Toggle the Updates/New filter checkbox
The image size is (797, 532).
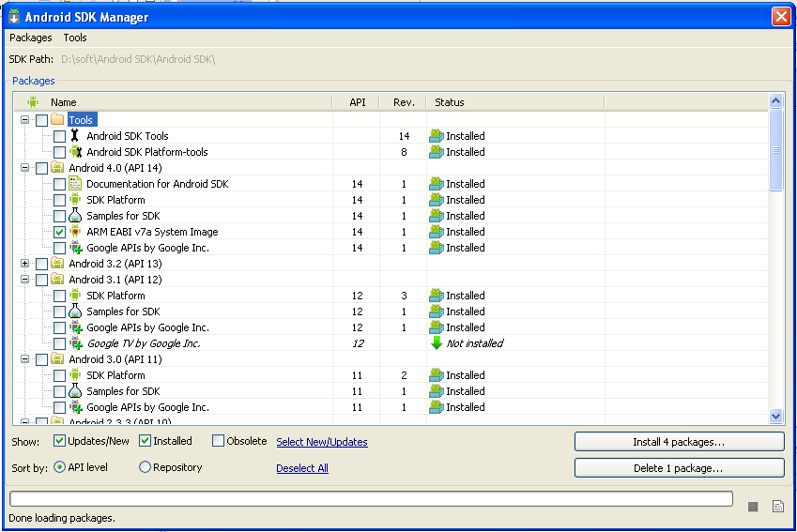[59, 441]
